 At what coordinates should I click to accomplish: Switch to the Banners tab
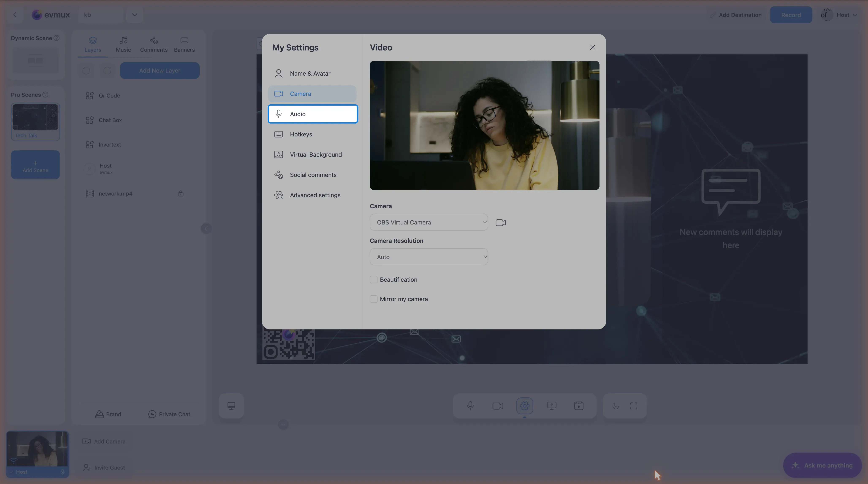tap(184, 45)
